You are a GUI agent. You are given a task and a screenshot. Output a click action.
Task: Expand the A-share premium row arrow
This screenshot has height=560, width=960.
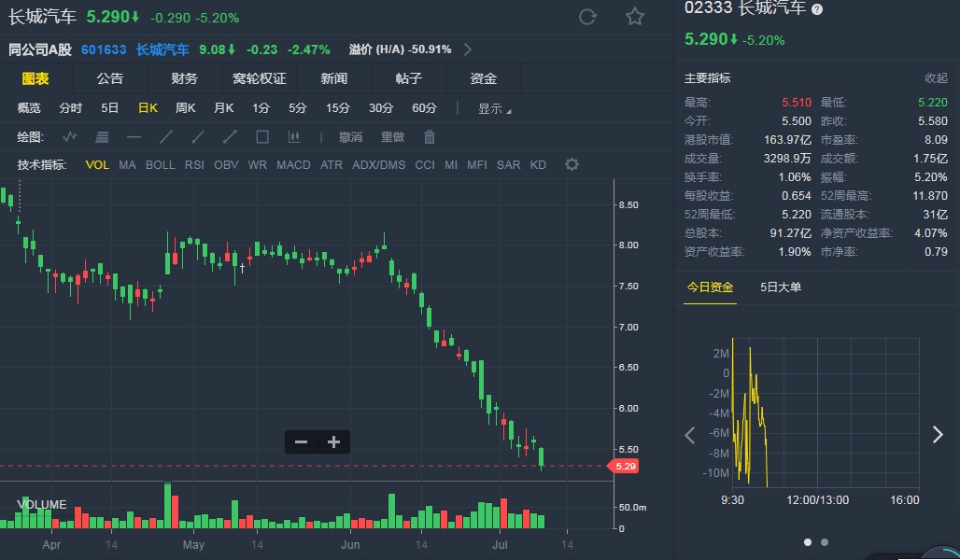click(x=468, y=49)
